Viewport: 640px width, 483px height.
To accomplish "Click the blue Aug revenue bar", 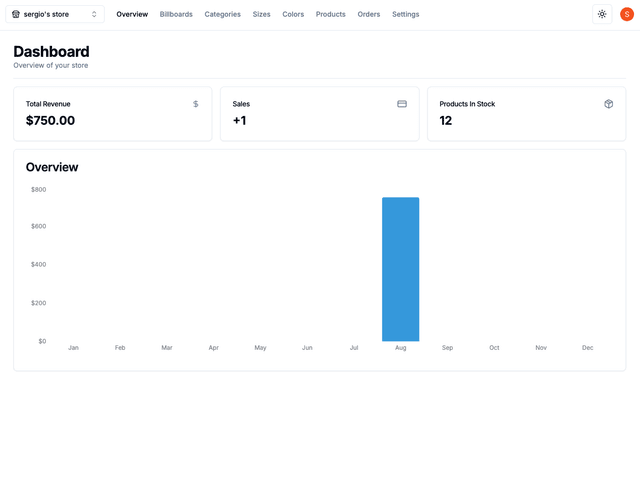I will pyautogui.click(x=400, y=269).
